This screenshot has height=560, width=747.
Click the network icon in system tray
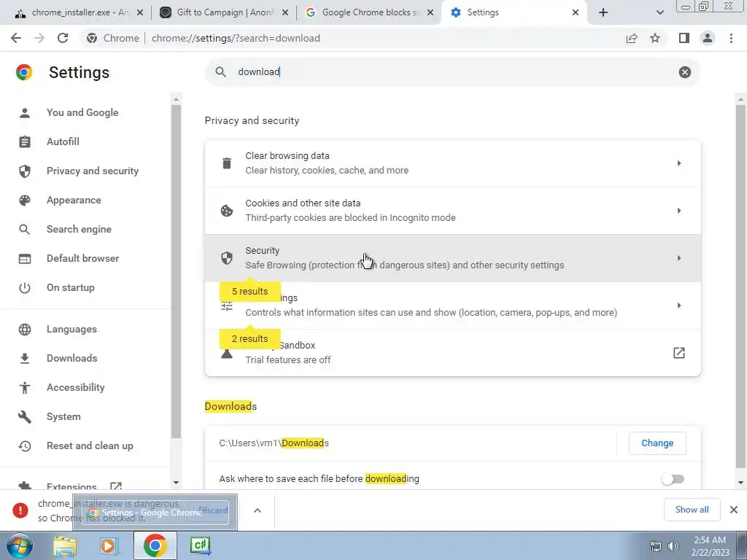pos(656,546)
